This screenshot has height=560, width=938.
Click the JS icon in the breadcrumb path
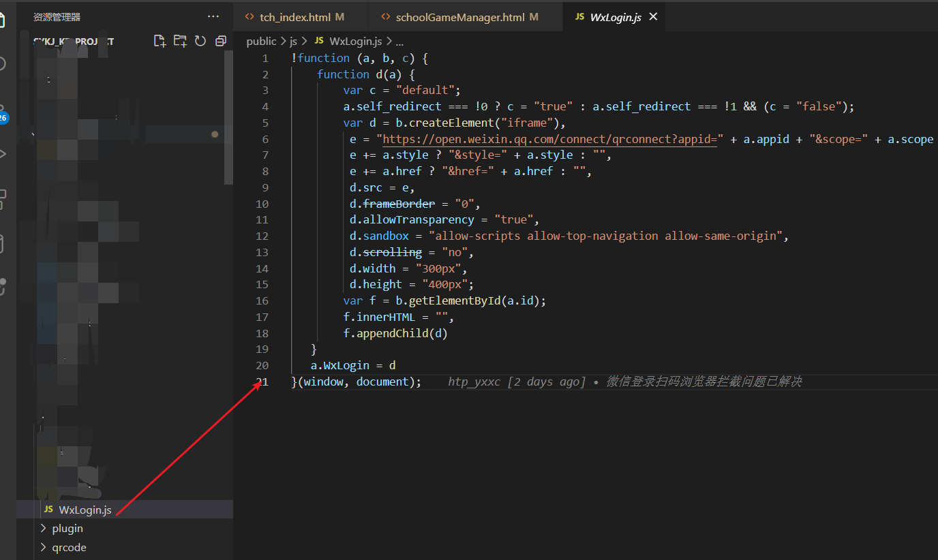tap(319, 42)
